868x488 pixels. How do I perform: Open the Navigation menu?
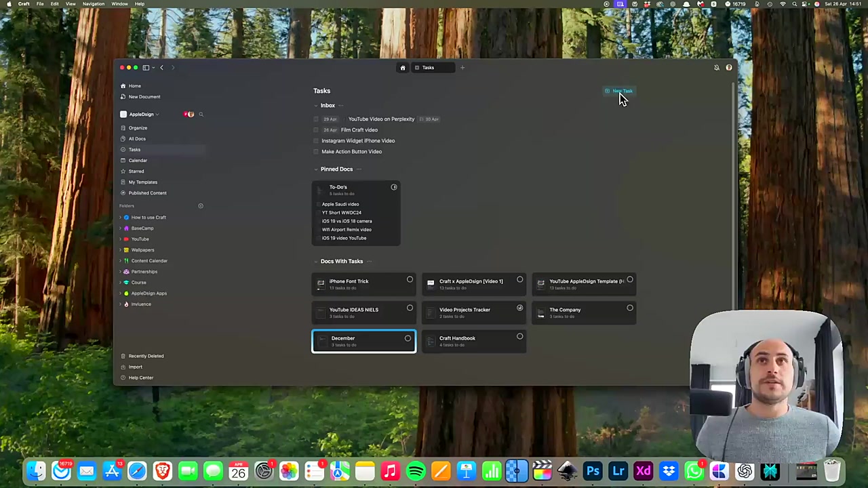point(94,4)
